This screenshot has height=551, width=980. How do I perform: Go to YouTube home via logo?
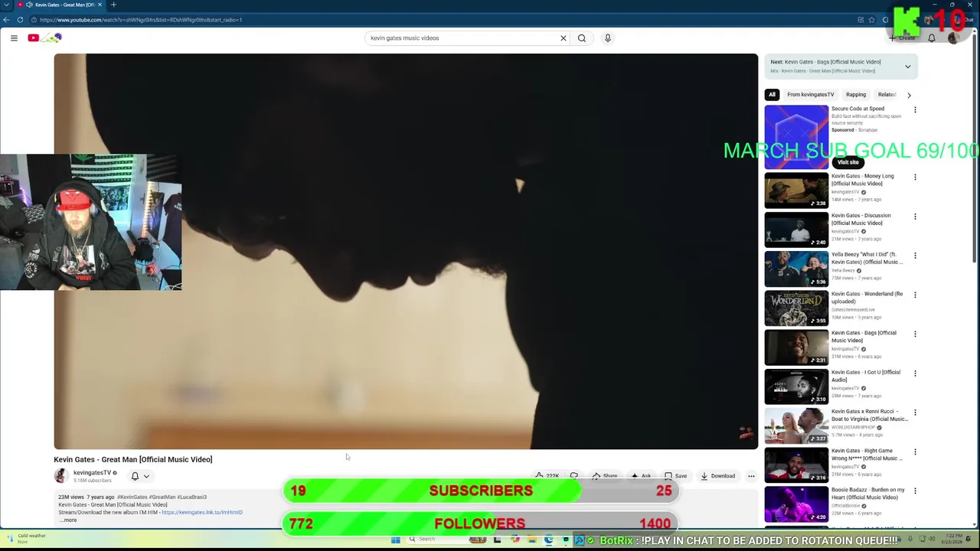[44, 37]
